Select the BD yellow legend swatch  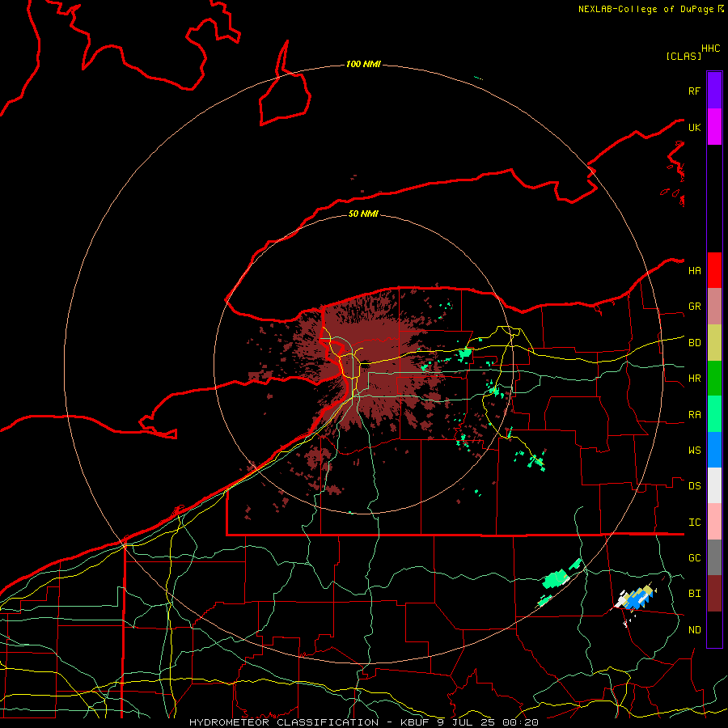click(714, 342)
